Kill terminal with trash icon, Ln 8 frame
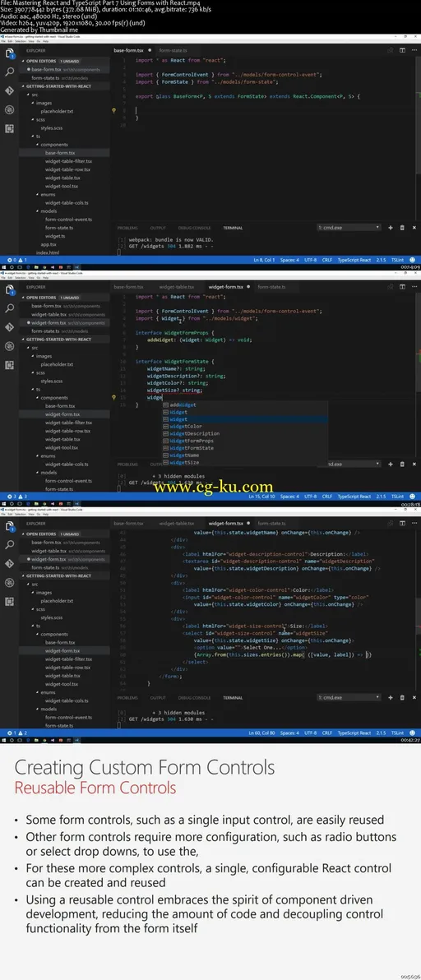 401,228
